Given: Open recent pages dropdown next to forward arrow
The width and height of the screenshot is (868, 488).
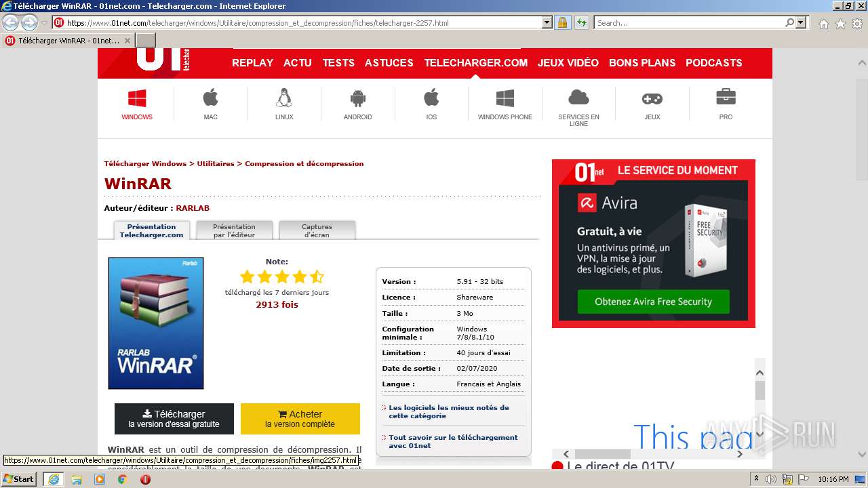Looking at the screenshot, I should click(44, 23).
